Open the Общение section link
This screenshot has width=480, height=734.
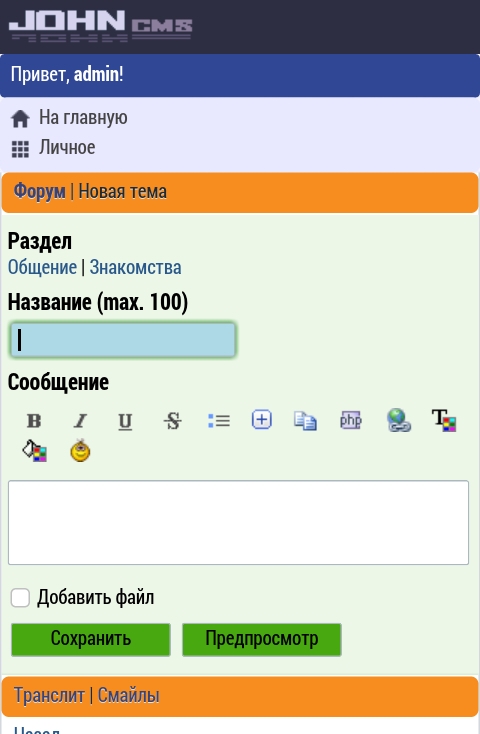[x=42, y=267]
